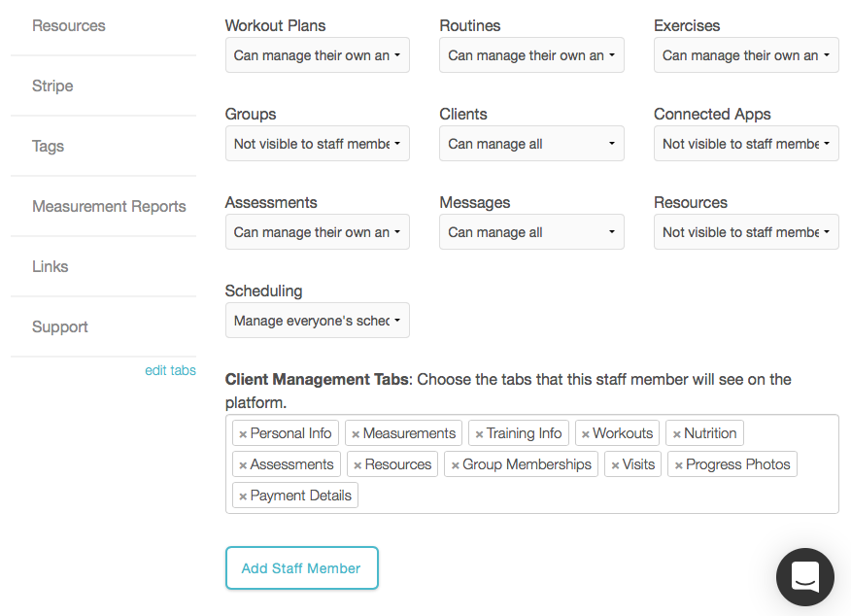Expand the Clients permission dropdown
Screen dimensions: 851x616
pyautogui.click(x=531, y=144)
